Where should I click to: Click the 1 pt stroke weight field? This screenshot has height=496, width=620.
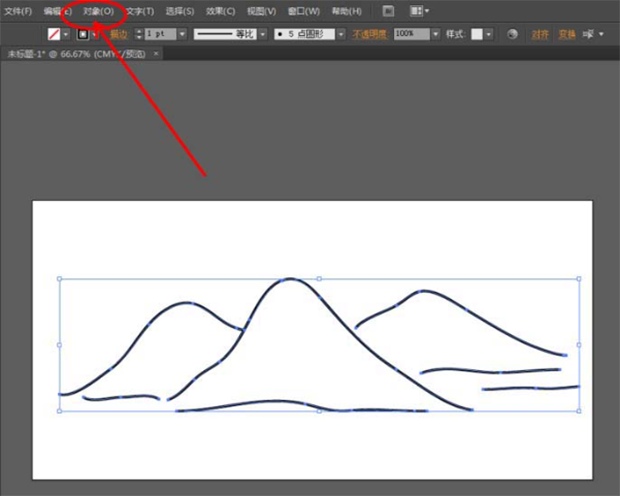161,34
